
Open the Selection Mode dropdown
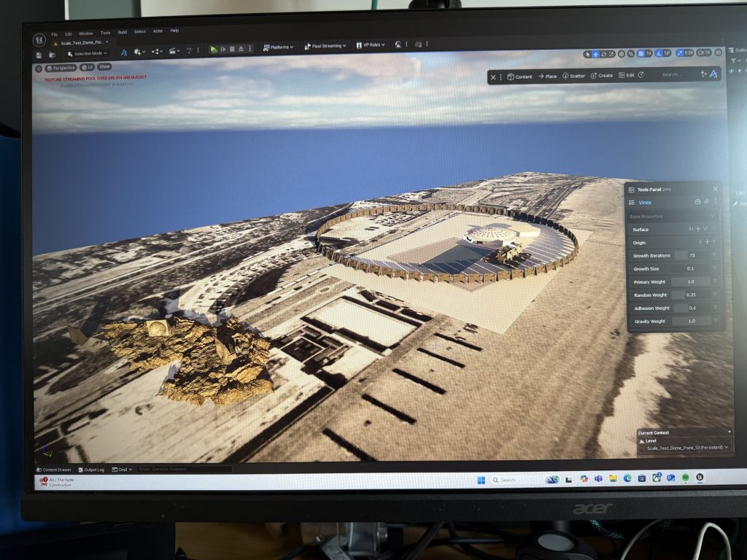(88, 53)
